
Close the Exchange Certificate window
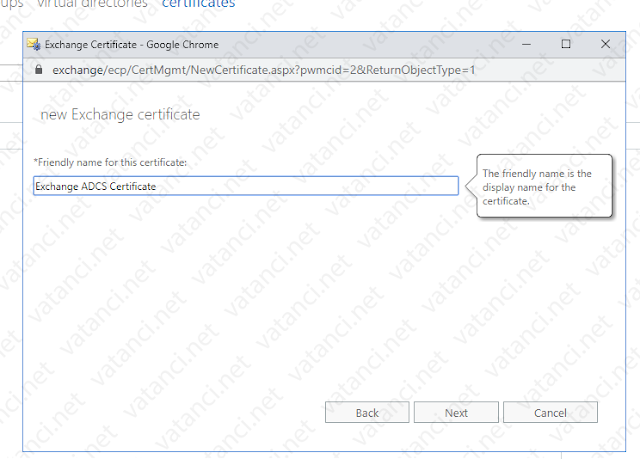tap(605, 44)
